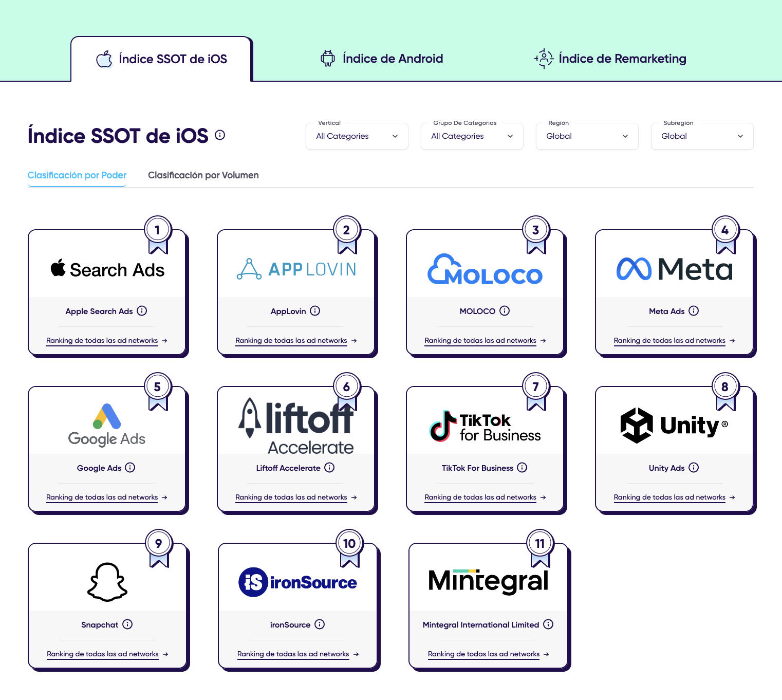Select Clasificación por Poder tab

click(x=77, y=175)
